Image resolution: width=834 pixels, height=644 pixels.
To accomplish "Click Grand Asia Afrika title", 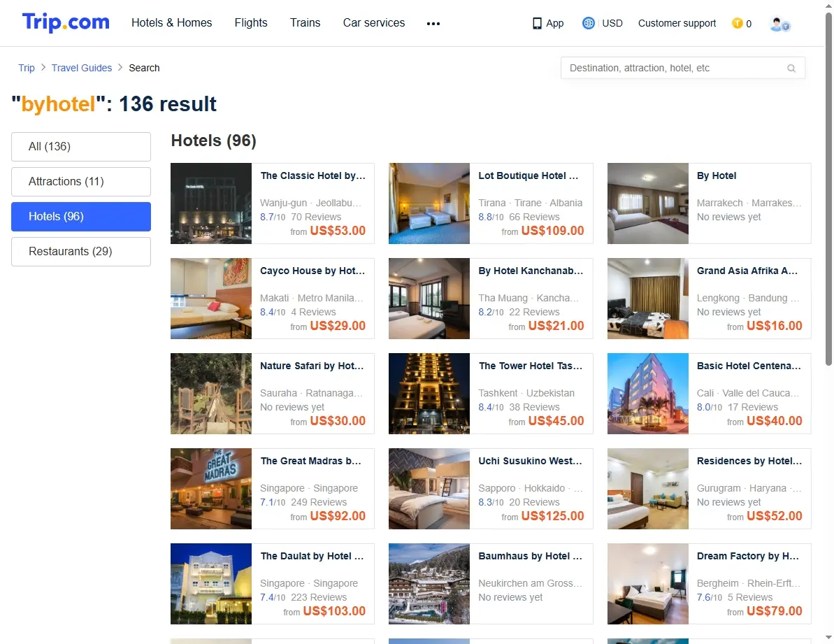I will (x=747, y=271).
